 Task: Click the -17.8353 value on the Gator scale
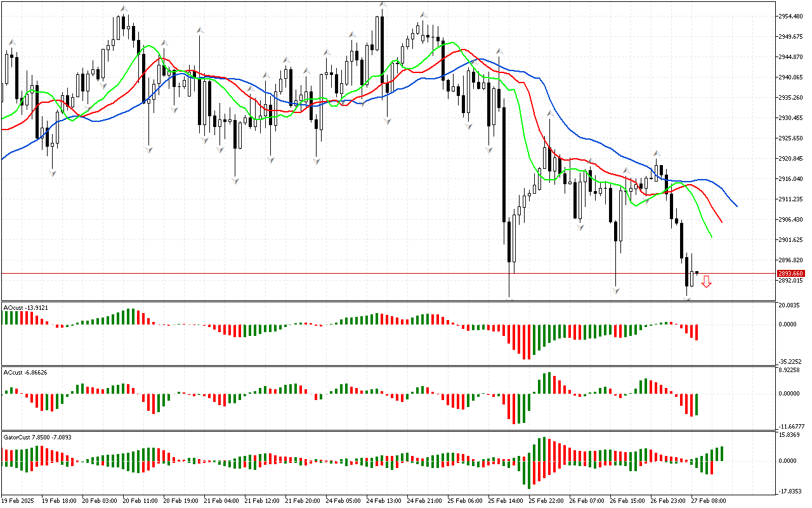click(x=791, y=491)
